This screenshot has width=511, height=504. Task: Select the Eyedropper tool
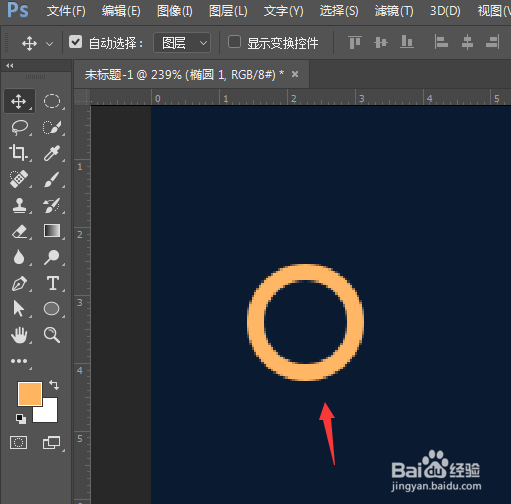pos(52,153)
